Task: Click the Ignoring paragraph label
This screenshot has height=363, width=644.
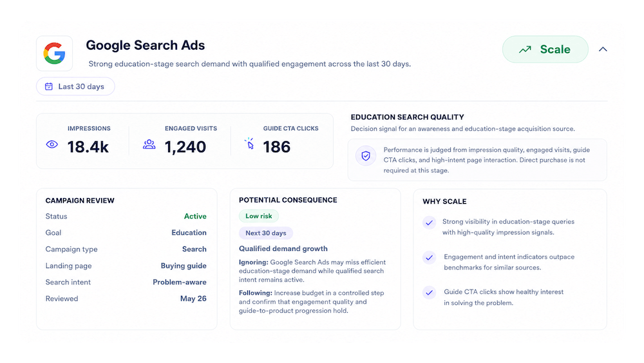Action: click(x=253, y=262)
